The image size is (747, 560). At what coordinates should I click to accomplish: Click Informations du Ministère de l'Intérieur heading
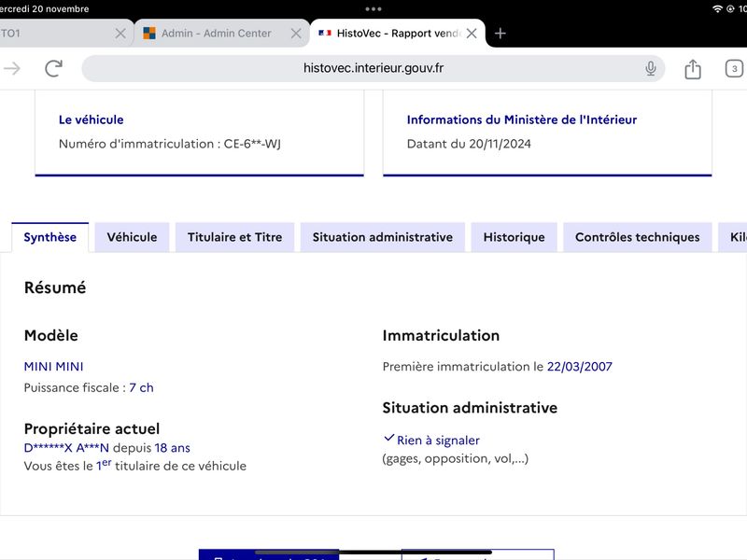point(522,119)
